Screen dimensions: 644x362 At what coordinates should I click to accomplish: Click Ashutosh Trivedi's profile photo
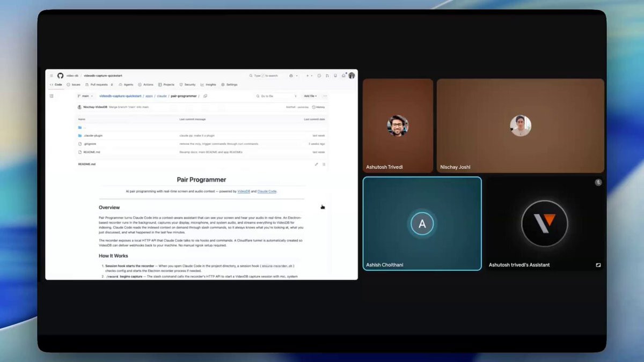[398, 126]
